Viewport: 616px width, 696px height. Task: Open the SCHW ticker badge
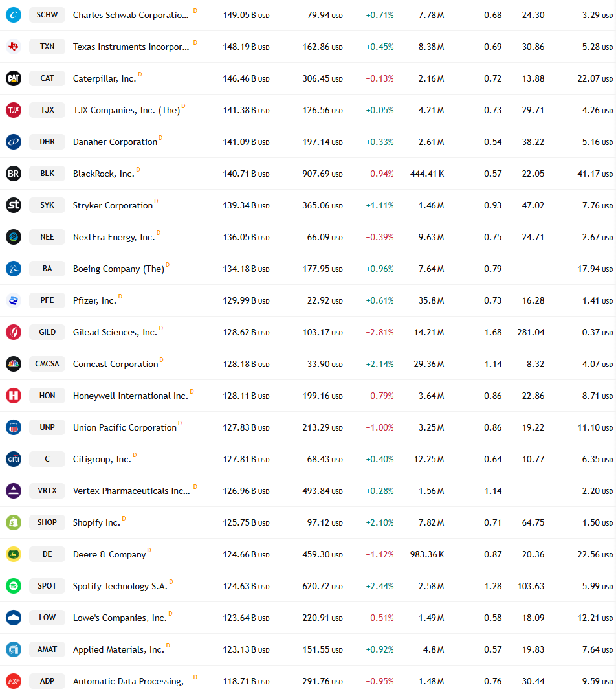[x=47, y=15]
